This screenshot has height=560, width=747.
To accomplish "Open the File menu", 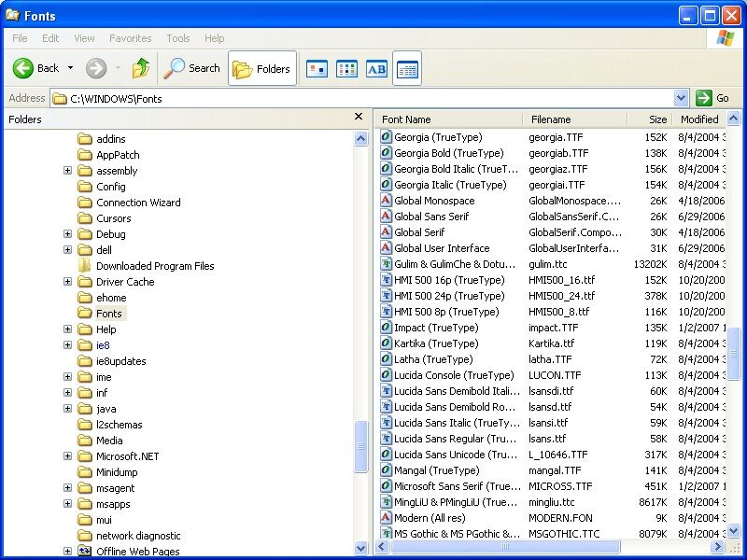I will coord(20,38).
